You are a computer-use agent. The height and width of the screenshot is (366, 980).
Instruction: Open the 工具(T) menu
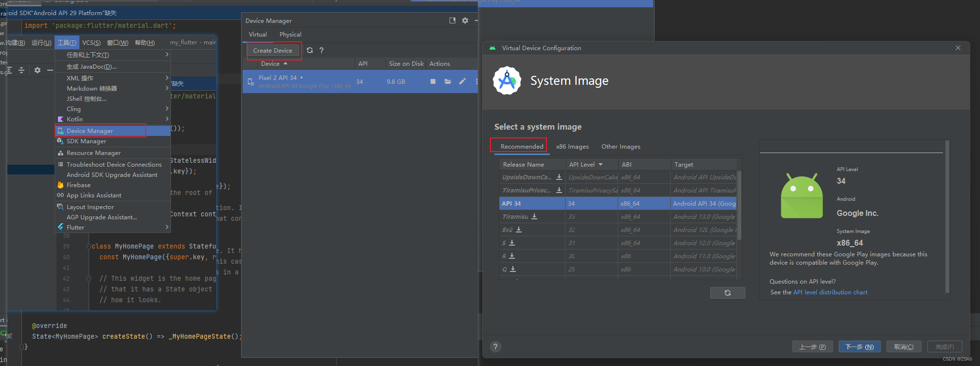pyautogui.click(x=67, y=42)
